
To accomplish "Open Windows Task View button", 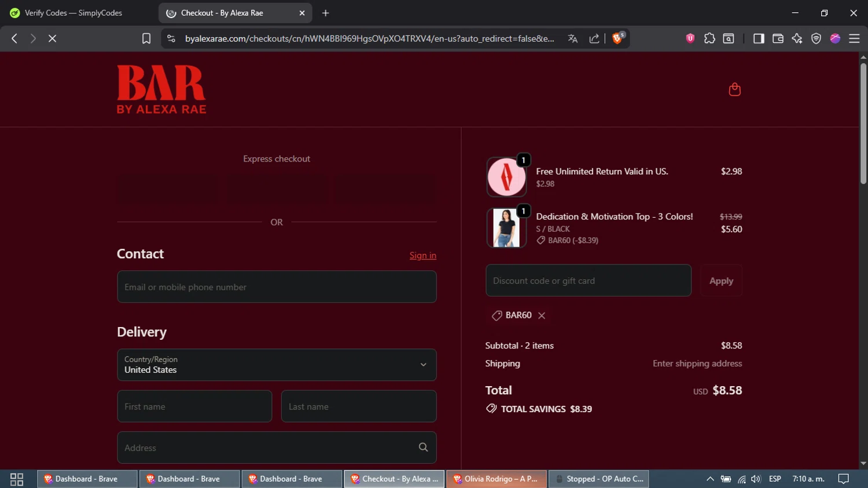I will (x=17, y=479).
